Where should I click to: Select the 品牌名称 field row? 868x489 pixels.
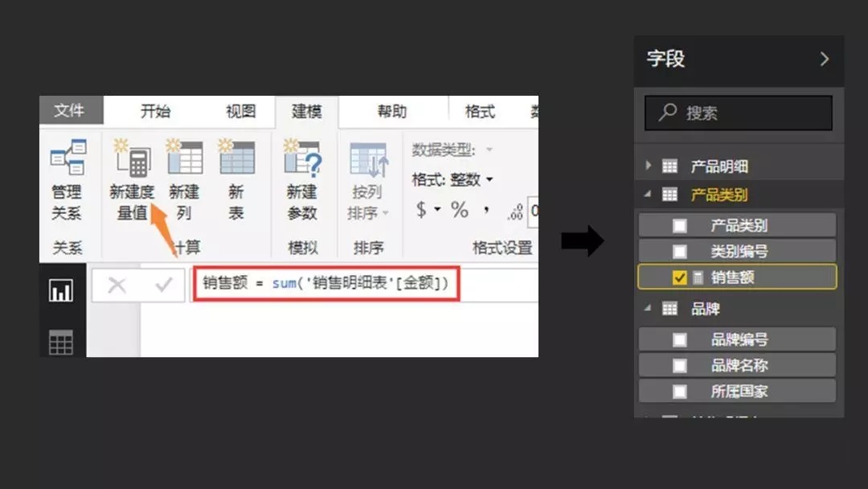click(737, 365)
